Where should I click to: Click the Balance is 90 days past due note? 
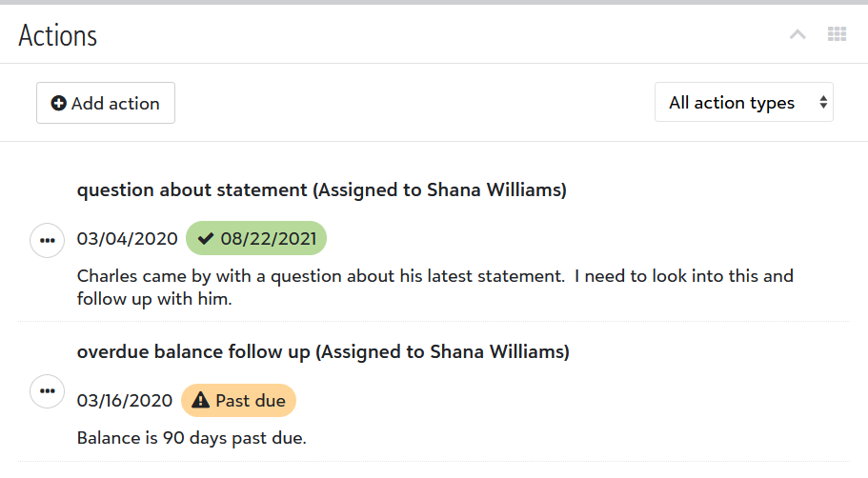192,439
